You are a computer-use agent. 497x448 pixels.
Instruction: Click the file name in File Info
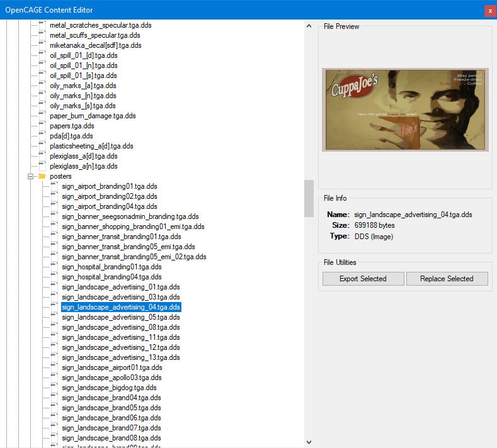pyautogui.click(x=413, y=215)
